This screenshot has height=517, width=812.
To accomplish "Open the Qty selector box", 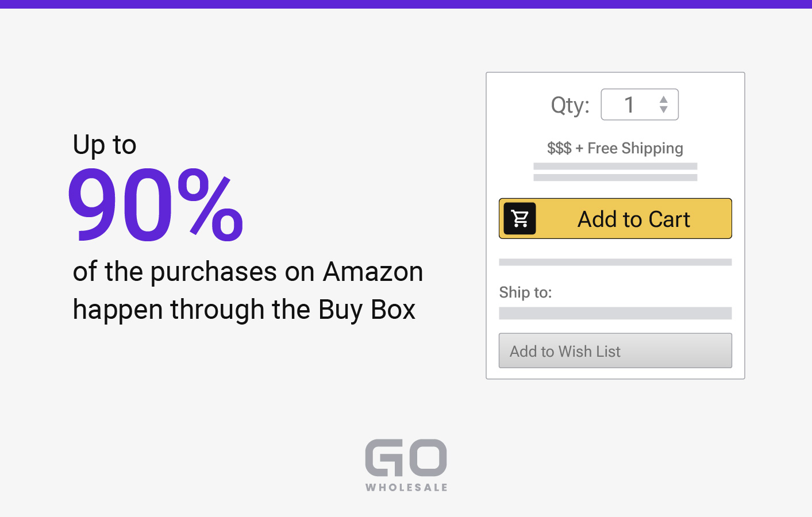I will 640,105.
